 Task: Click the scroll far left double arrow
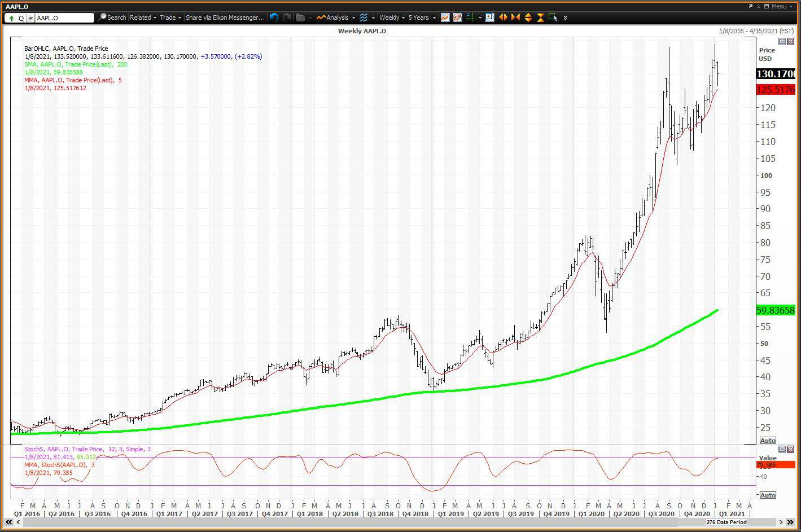click(9, 522)
